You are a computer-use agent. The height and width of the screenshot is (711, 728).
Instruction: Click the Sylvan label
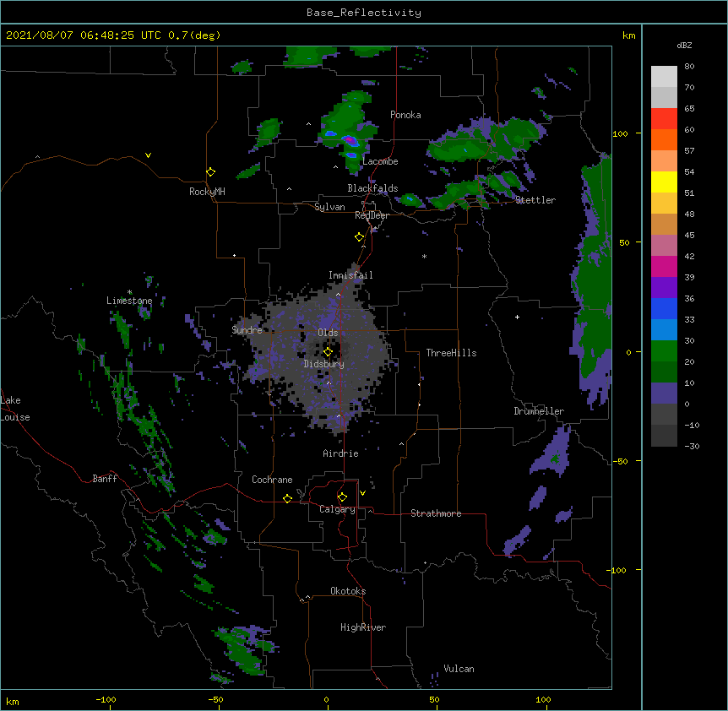tap(329, 207)
